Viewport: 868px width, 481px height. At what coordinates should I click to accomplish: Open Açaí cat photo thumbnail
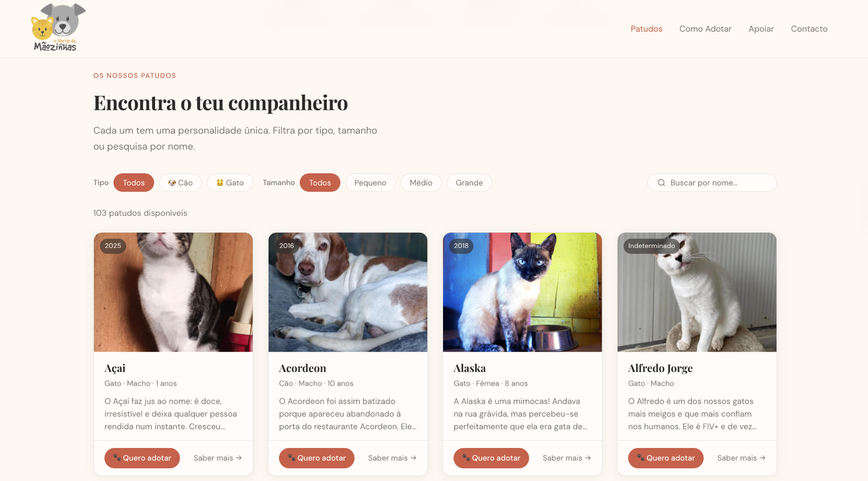[173, 292]
